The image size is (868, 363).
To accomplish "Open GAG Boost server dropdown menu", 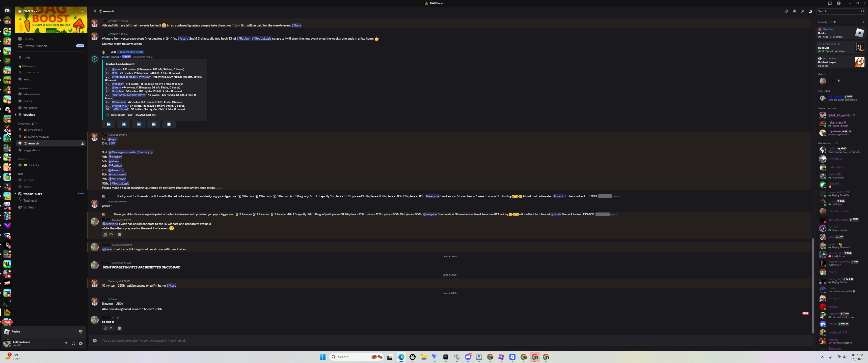I will click(82, 11).
